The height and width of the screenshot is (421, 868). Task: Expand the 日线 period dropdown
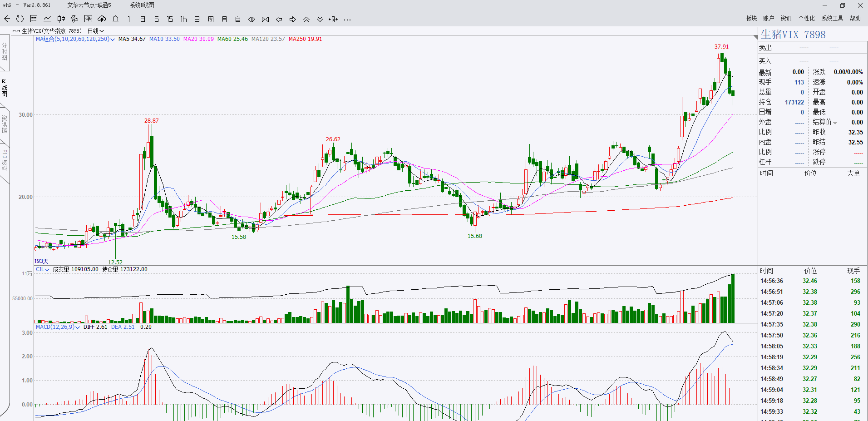[x=96, y=31]
